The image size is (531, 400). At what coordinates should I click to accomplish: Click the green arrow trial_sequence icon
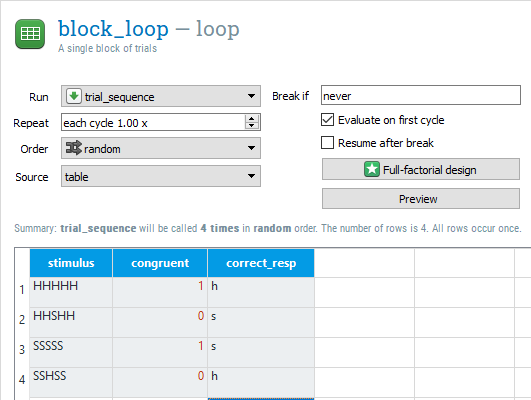pyautogui.click(x=73, y=96)
